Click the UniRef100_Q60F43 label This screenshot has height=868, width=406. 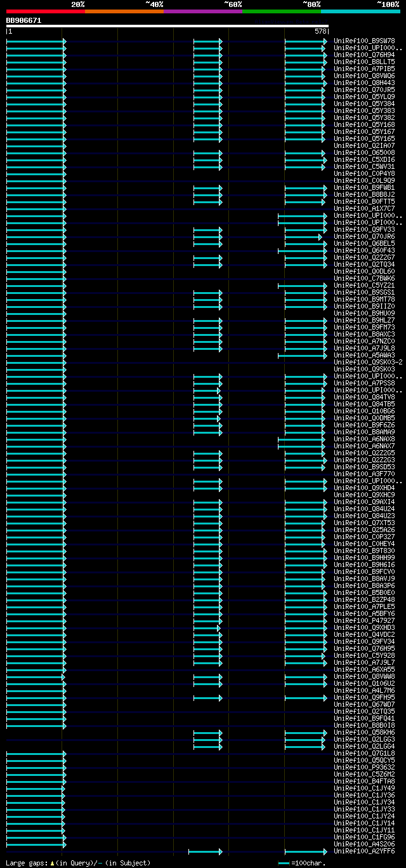point(364,251)
